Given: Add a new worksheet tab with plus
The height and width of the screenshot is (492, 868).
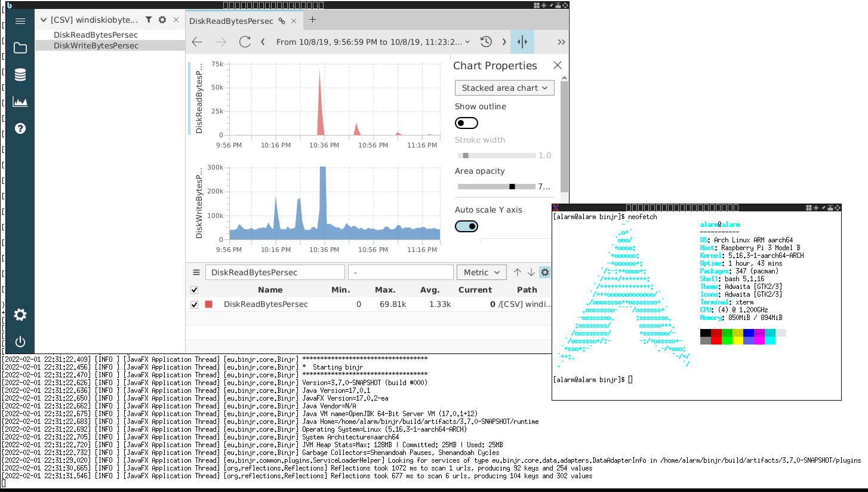Looking at the screenshot, I should [312, 20].
